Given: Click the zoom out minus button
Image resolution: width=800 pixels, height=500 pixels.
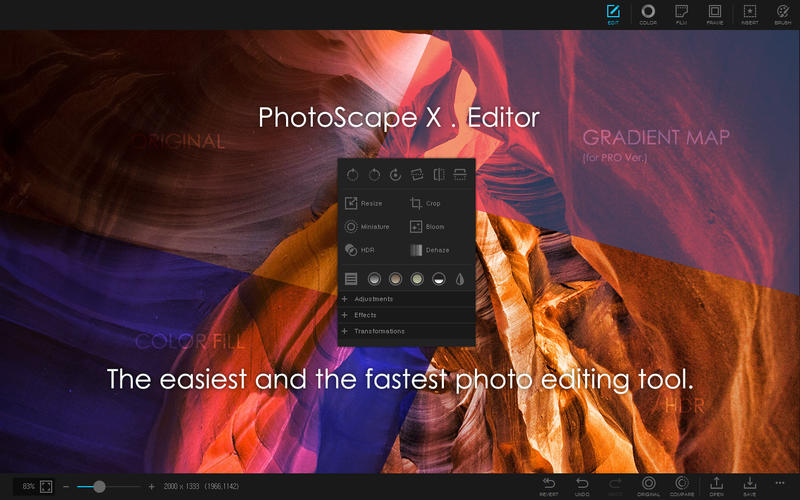Looking at the screenshot, I should 66,487.
